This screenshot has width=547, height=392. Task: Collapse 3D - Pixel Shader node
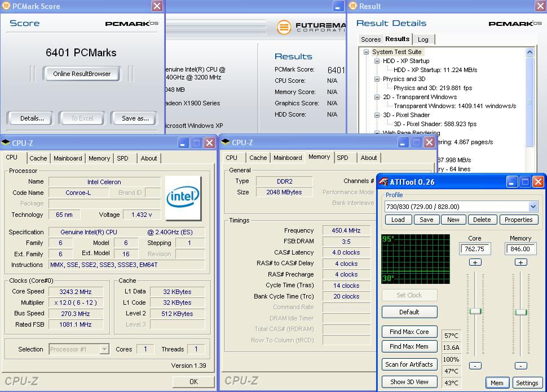point(377,115)
